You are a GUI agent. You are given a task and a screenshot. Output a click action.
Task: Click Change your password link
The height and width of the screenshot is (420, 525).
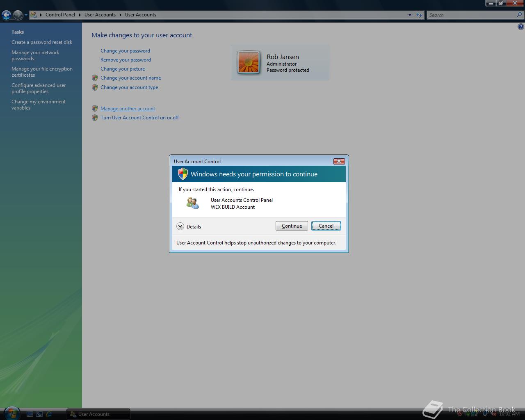125,51
